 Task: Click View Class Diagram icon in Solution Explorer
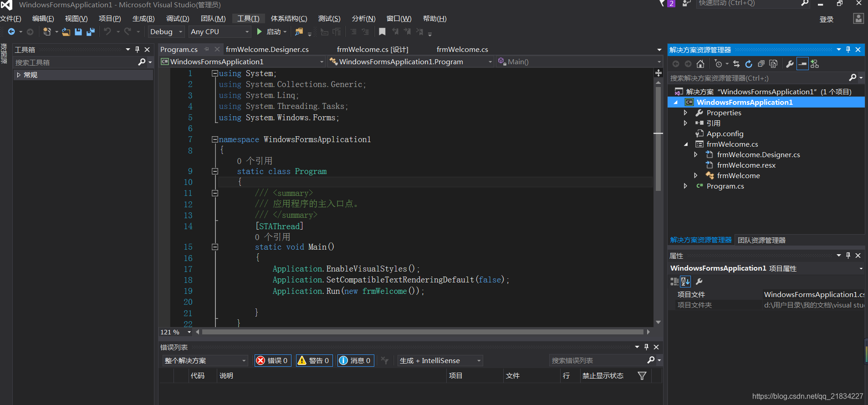(x=815, y=64)
